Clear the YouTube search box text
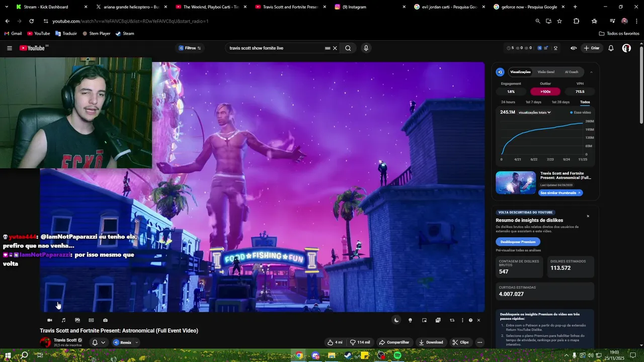 pyautogui.click(x=335, y=48)
